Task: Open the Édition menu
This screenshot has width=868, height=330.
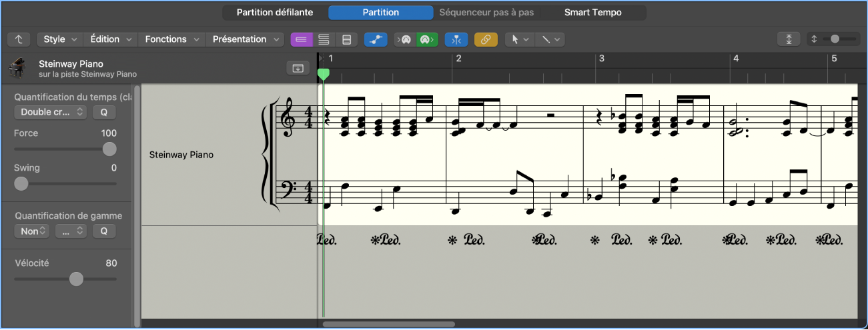Action: [111, 39]
